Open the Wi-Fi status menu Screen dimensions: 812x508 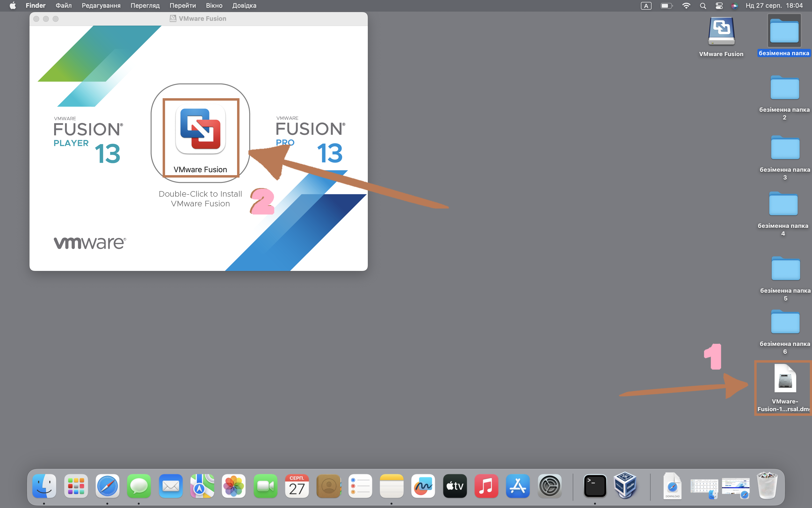[x=686, y=6]
